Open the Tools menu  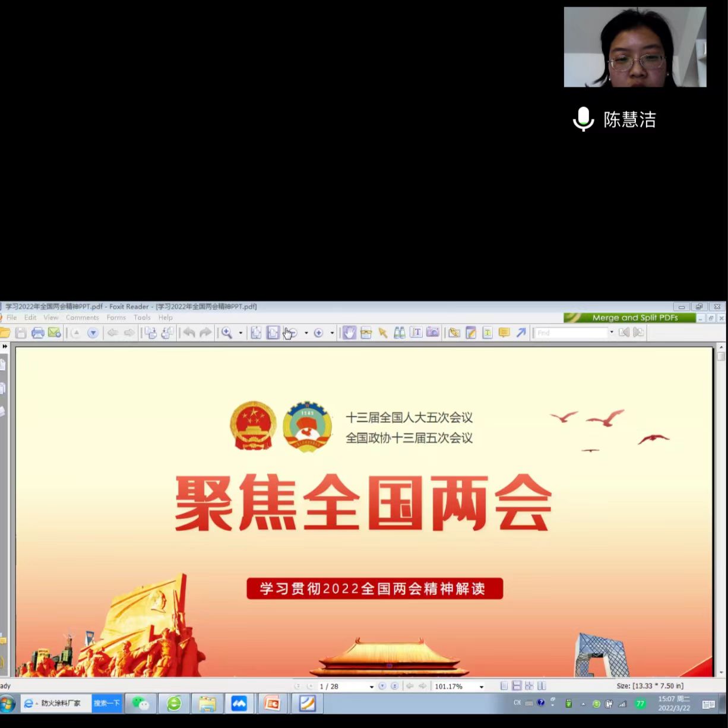(x=142, y=318)
